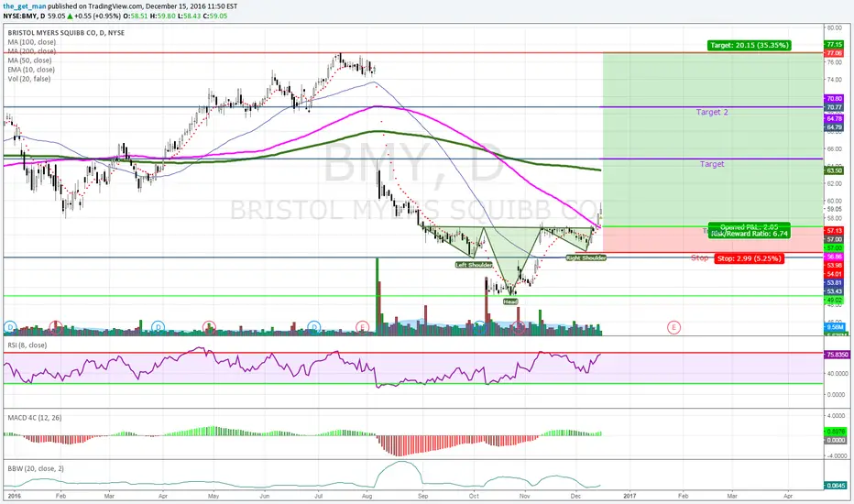Screen dimensions: 854x504
Task: Click the Aug label on the time axis
Action: pyautogui.click(x=367, y=496)
